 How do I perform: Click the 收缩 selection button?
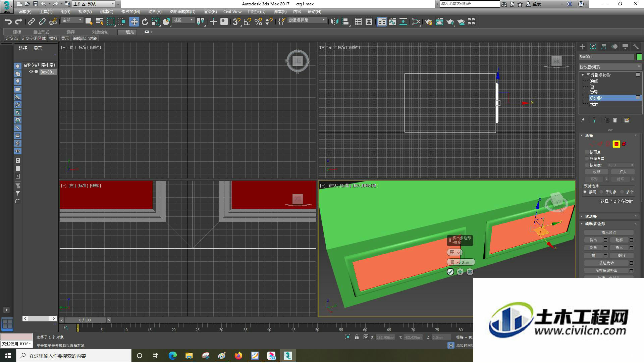click(597, 172)
